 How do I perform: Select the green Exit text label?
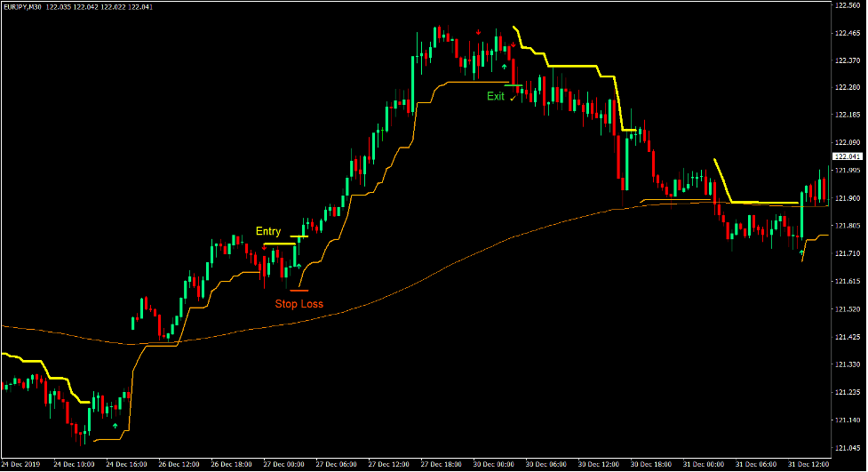pos(495,96)
